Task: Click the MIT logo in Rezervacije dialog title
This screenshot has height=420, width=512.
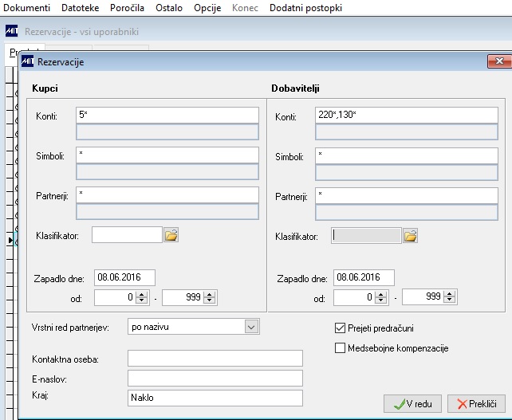Action: pos(27,61)
